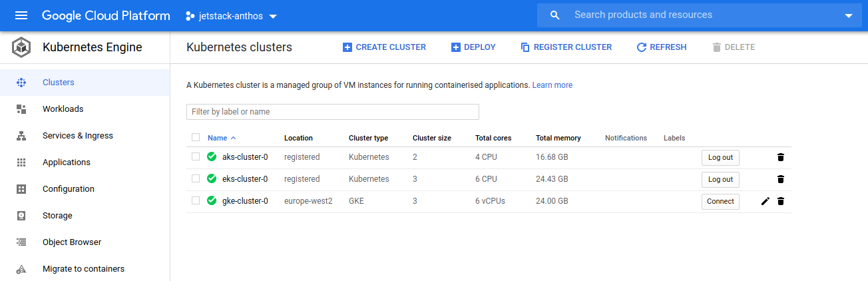This screenshot has height=281, width=868.
Task: Follow the Learn more link
Action: [552, 85]
